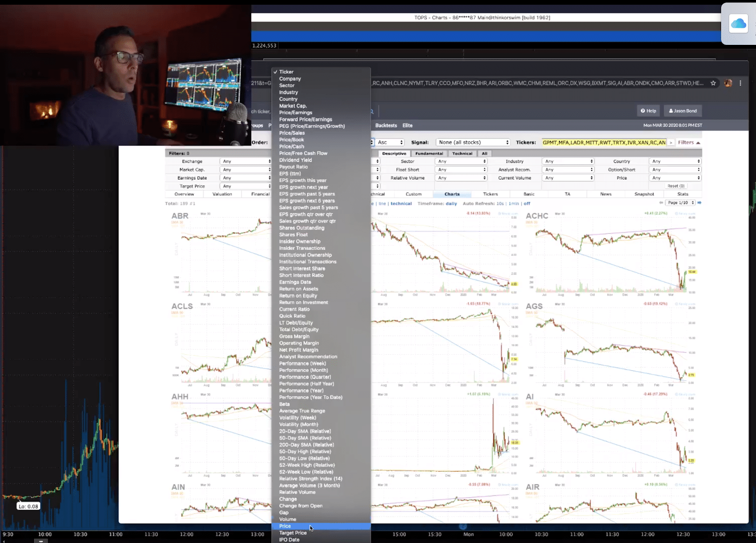Click the Tickers input field
Viewport: 756px width, 543px height.
(x=604, y=143)
